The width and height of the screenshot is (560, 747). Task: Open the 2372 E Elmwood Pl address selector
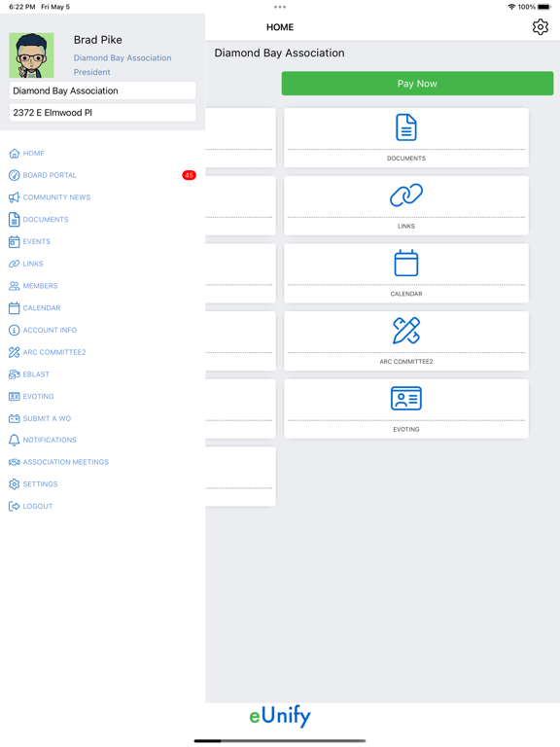[102, 113]
